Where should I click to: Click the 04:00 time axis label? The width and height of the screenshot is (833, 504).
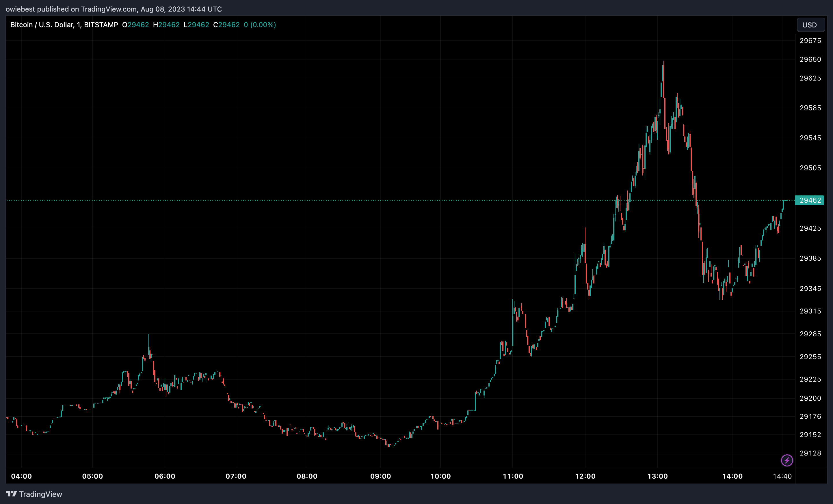pyautogui.click(x=21, y=476)
